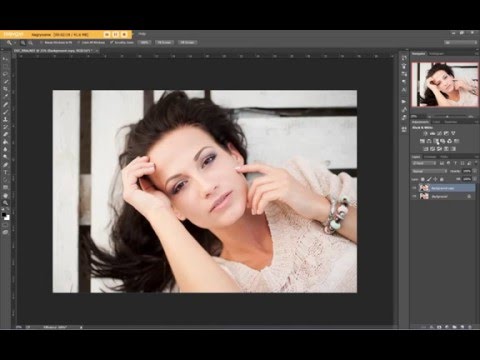Select the Brush tool
This screenshot has width=480, height=360.
click(5, 112)
